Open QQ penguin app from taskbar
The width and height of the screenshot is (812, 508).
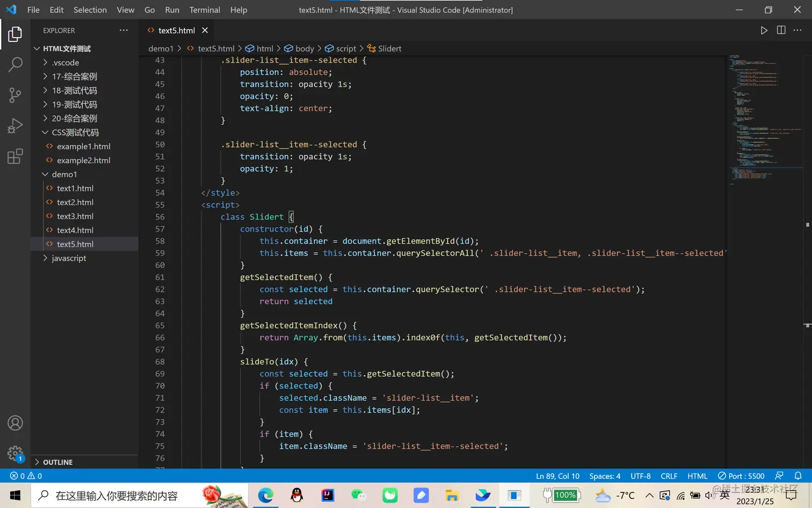point(296,496)
